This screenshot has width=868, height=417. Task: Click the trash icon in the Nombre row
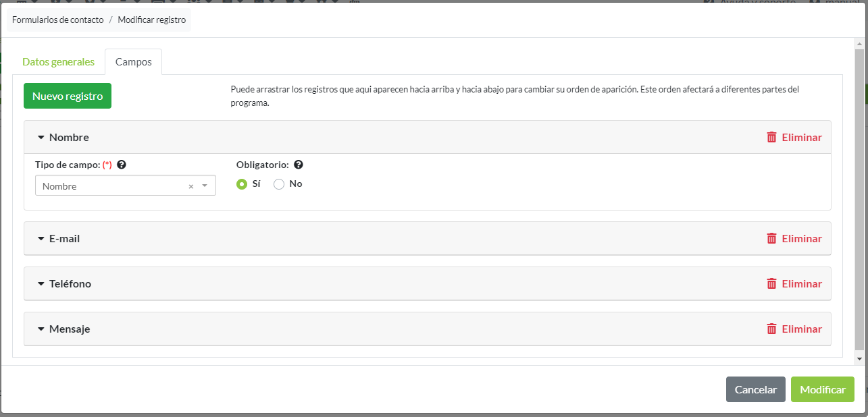tap(771, 137)
